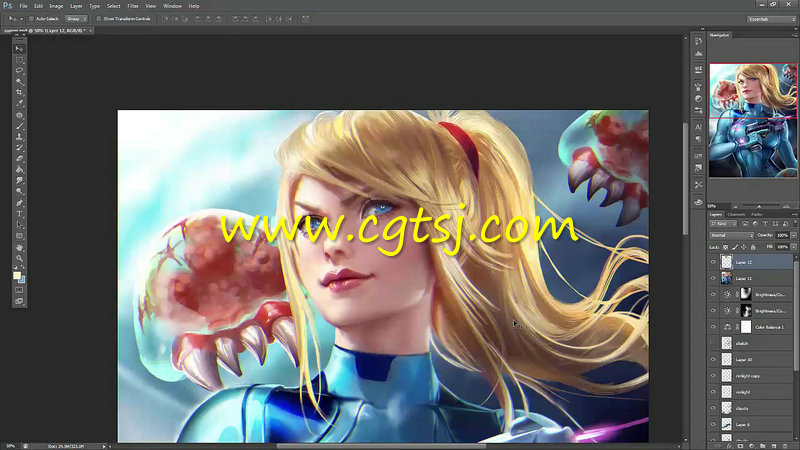Create a new group with folder icon

coord(762,446)
